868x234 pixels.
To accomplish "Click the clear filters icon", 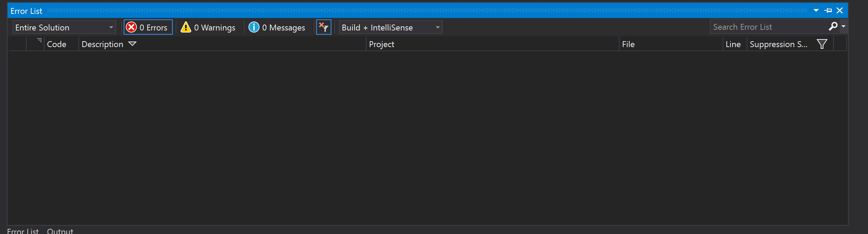I will [323, 27].
